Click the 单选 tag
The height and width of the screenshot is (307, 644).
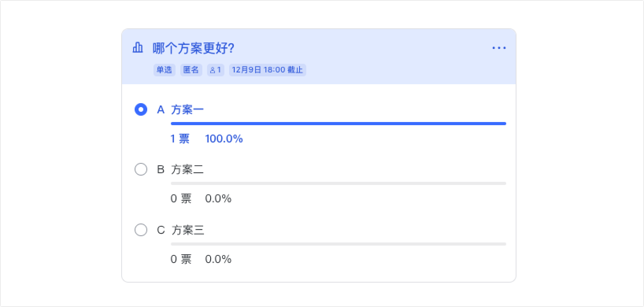(164, 70)
